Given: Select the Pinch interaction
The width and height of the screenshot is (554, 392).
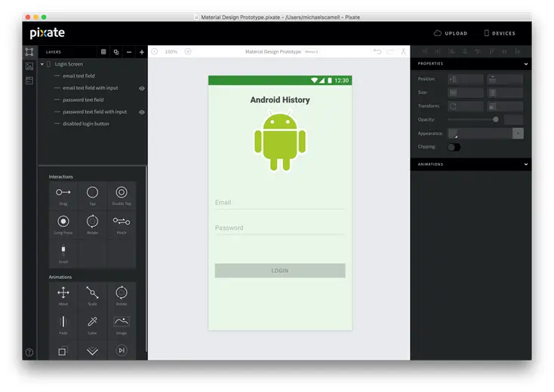Looking at the screenshot, I should click(122, 225).
